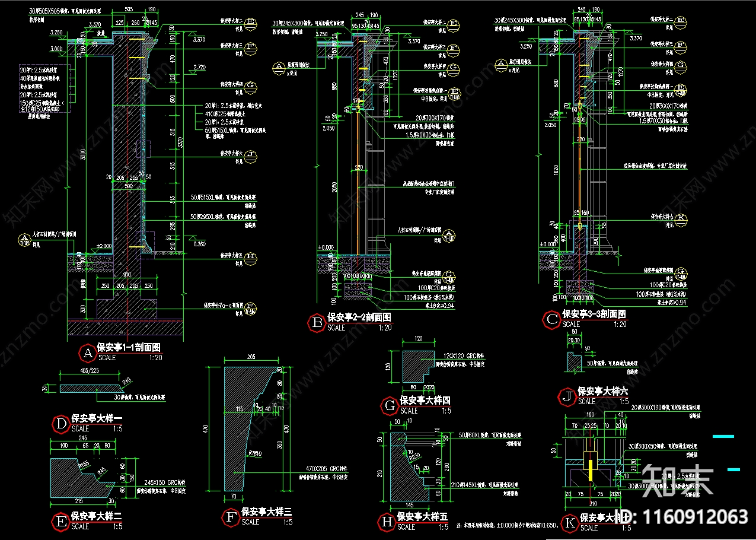This screenshot has height=540, width=756.
Task: Click the 120X120 GRC构件 annotation
Action: coord(464,355)
